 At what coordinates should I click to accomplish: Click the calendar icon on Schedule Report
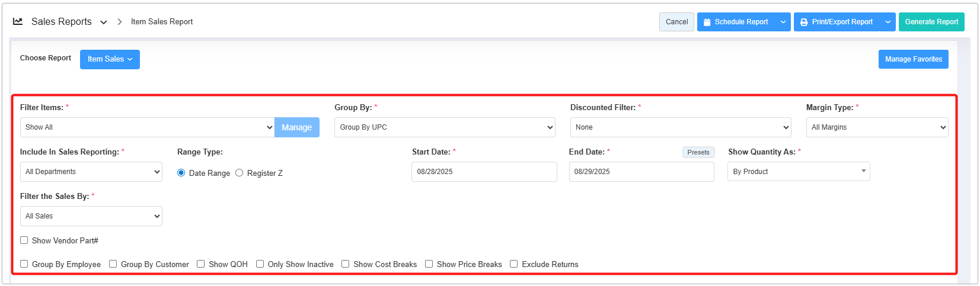707,22
